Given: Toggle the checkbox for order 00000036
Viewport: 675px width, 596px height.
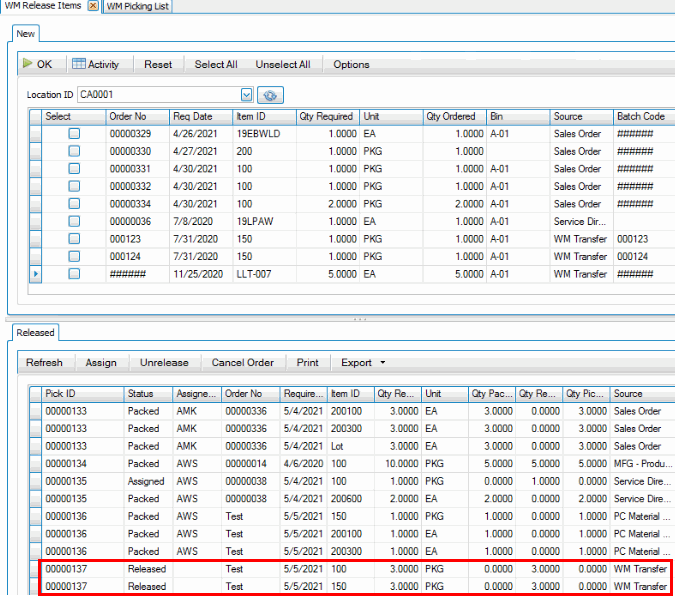Looking at the screenshot, I should click(74, 221).
